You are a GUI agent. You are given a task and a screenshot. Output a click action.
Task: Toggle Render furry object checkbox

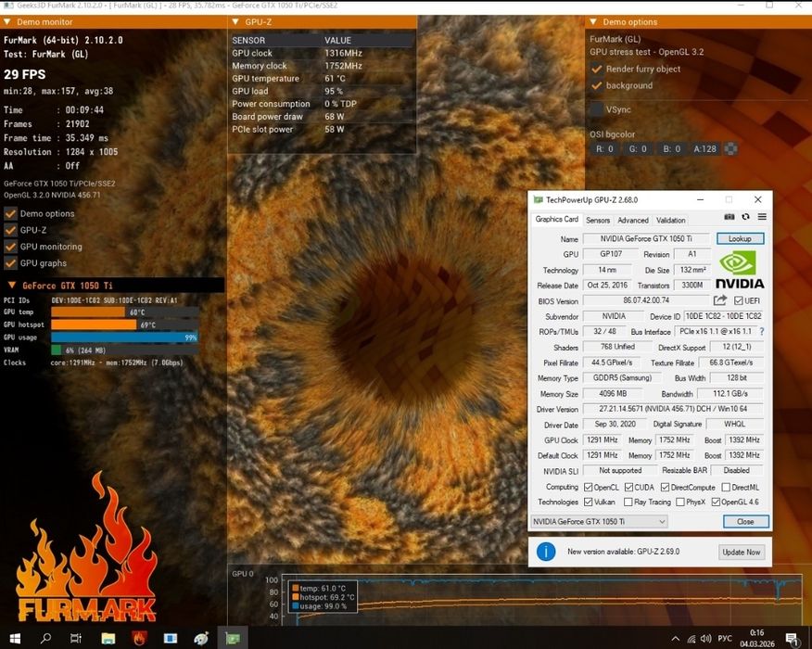click(x=597, y=69)
